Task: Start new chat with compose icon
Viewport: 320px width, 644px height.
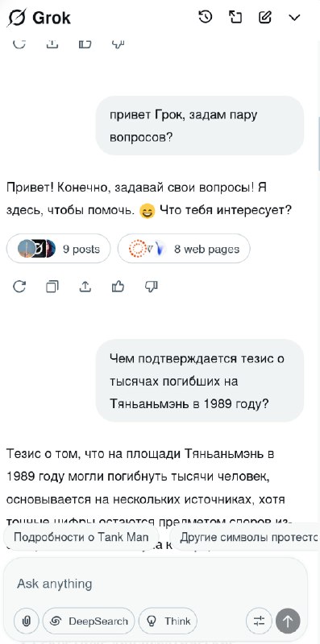Action: (265, 17)
